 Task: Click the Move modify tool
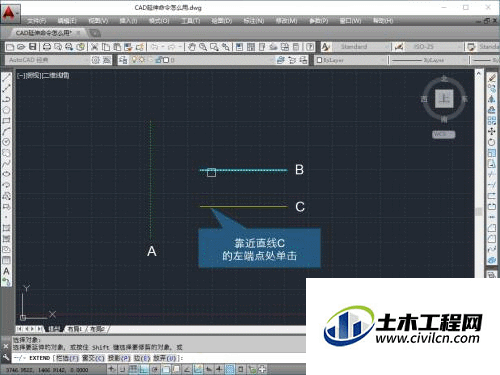(492, 131)
